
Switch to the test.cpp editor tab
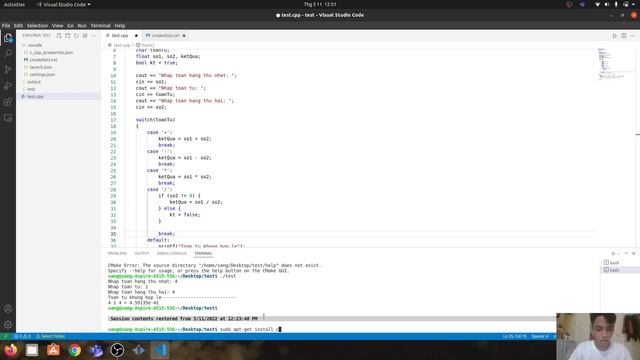point(120,36)
